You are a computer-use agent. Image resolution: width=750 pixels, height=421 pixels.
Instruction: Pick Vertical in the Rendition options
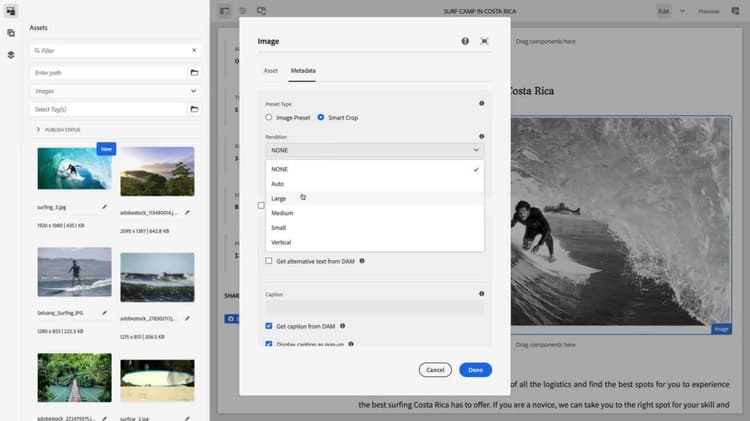point(281,242)
